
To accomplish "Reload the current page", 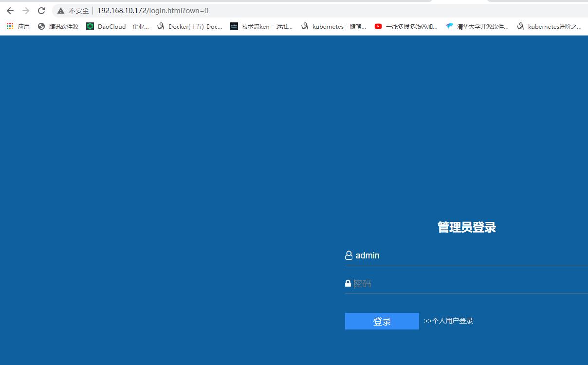I will point(41,10).
